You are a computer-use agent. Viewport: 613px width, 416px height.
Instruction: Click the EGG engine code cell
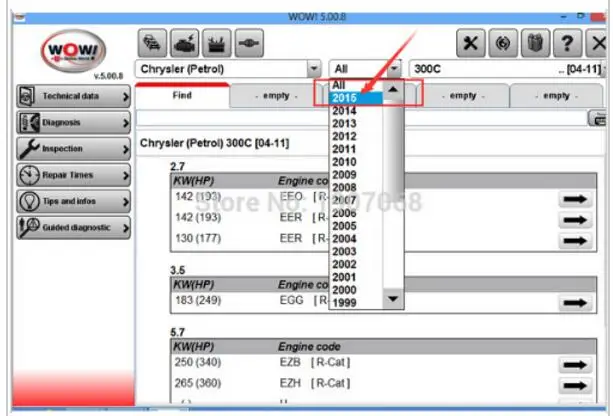point(292,300)
